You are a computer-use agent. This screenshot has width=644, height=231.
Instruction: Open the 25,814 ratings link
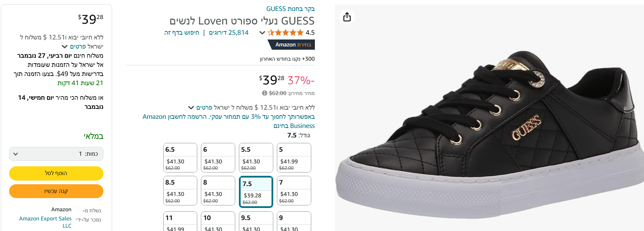[x=229, y=33]
